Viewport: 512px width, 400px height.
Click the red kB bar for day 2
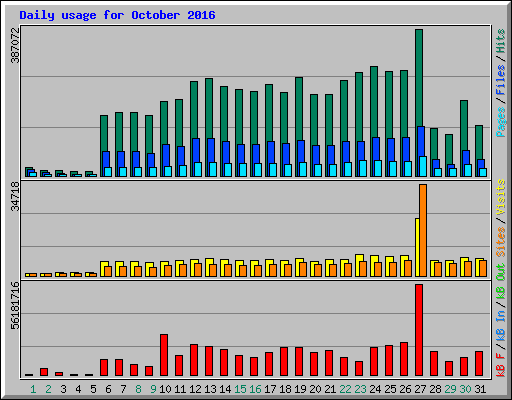point(44,372)
